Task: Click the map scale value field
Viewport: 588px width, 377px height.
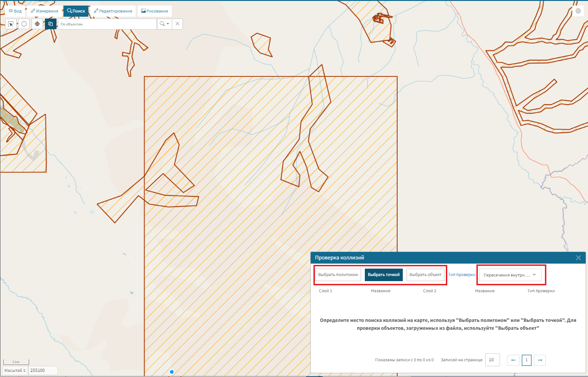Action: (x=43, y=371)
